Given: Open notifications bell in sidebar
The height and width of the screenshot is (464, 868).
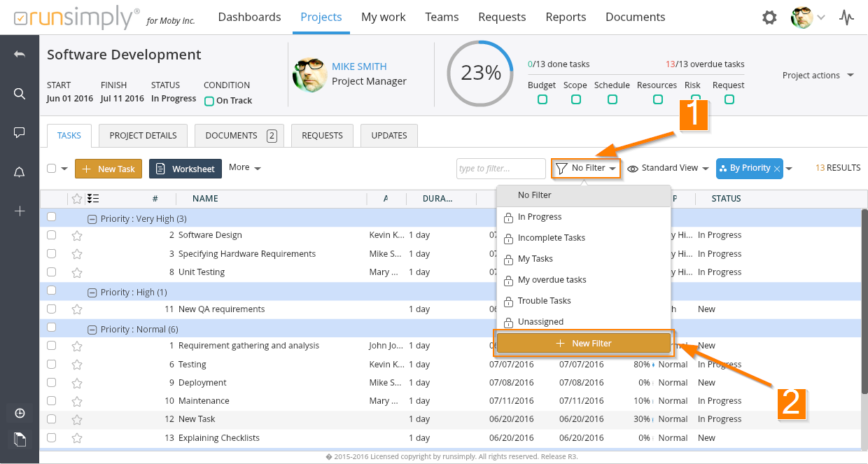Looking at the screenshot, I should 20,172.
